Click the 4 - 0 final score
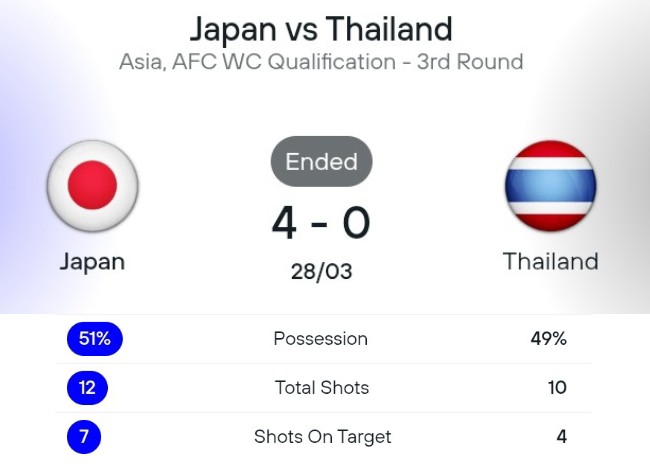 321,223
